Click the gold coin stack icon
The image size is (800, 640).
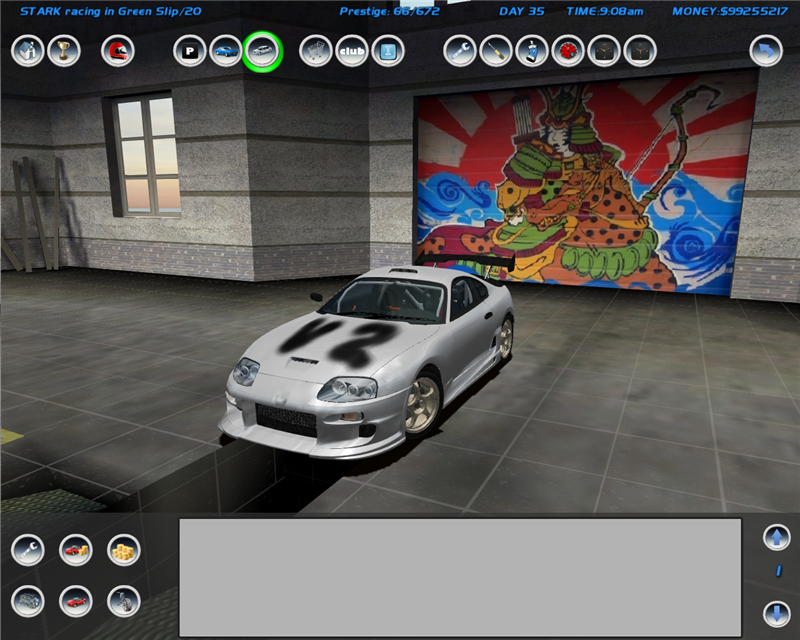[123, 550]
